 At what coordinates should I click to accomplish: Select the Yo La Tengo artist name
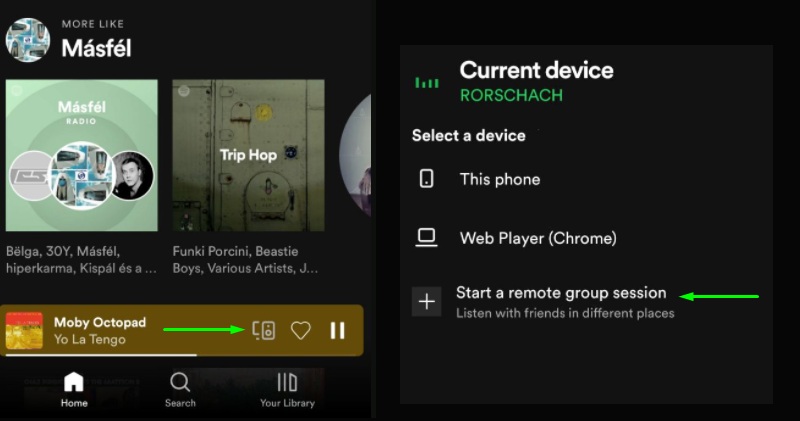click(x=90, y=339)
